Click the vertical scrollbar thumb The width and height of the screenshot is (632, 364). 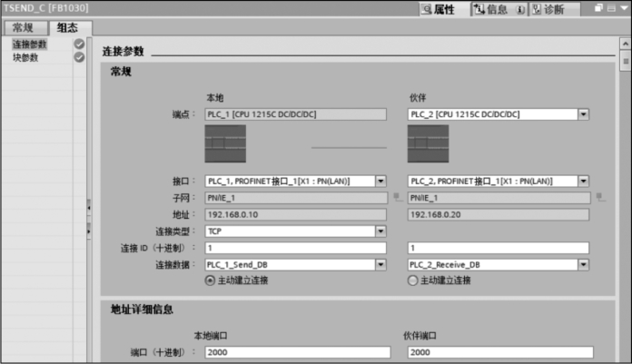click(x=625, y=61)
